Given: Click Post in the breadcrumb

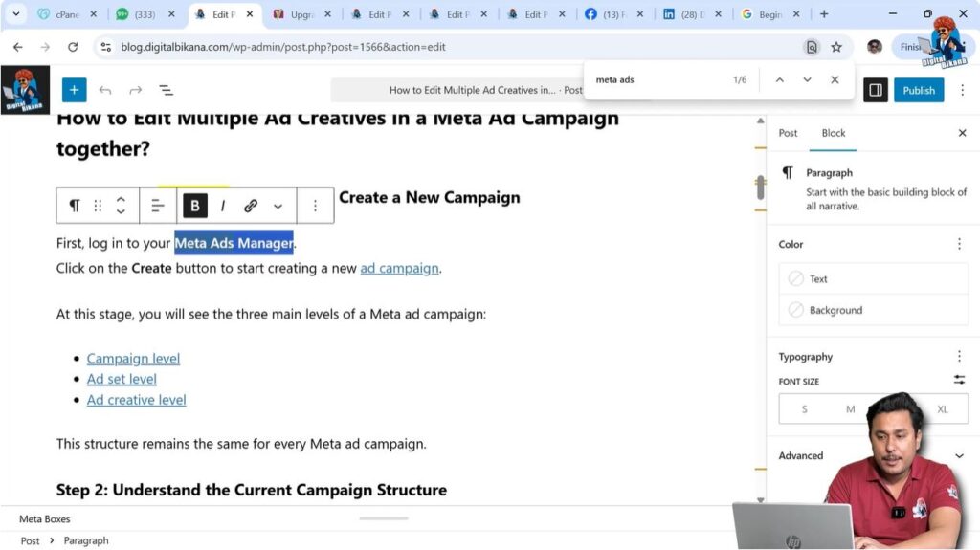Looking at the screenshot, I should pyautogui.click(x=30, y=541).
